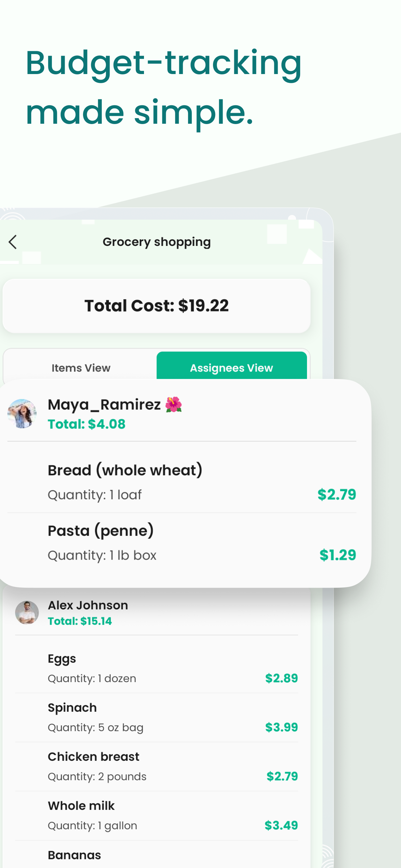Viewport: 401px width, 868px height.
Task: Tap the Alex Johnson name header
Action: click(x=88, y=605)
